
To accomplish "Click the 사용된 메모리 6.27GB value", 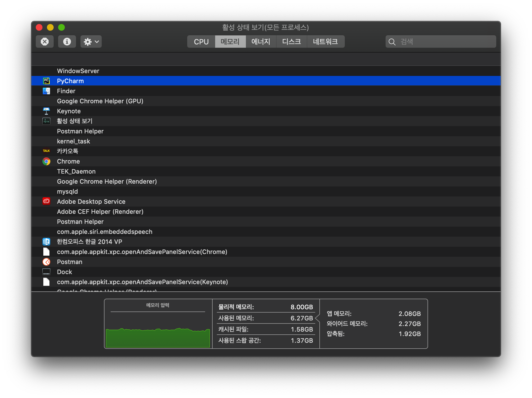I will pyautogui.click(x=302, y=318).
